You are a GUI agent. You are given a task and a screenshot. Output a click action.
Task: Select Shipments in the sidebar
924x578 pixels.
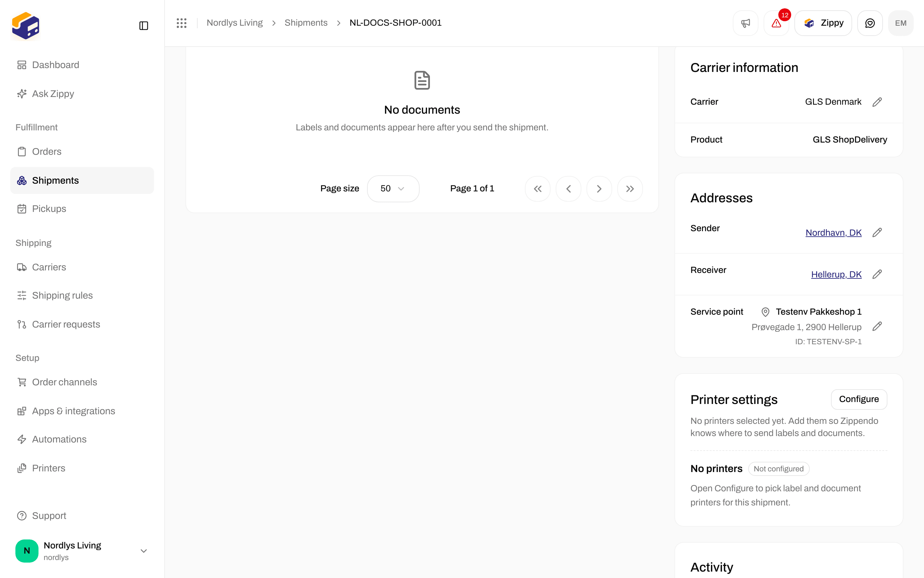click(x=82, y=180)
